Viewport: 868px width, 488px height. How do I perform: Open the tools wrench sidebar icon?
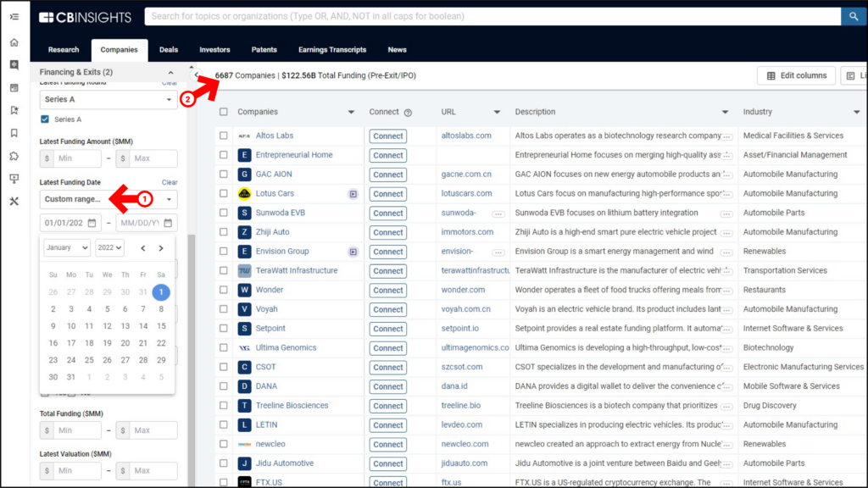tap(14, 202)
